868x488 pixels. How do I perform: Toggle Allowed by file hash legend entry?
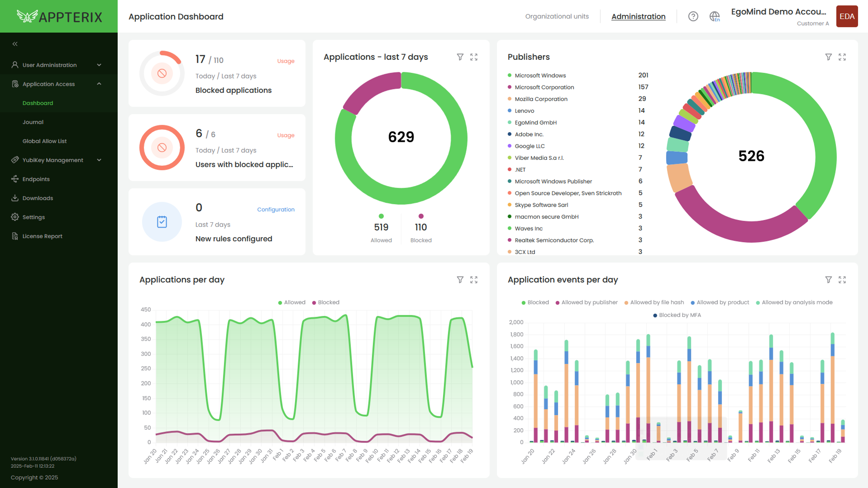click(654, 302)
